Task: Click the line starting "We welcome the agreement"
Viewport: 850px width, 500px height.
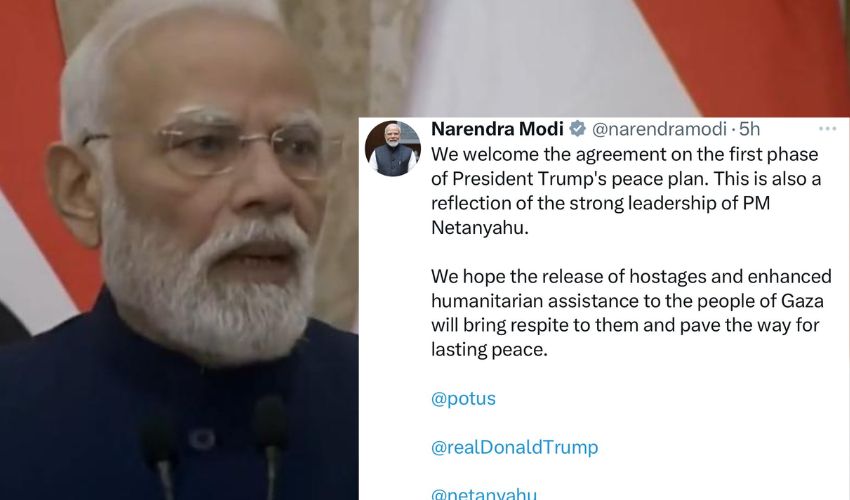Action: (624, 155)
